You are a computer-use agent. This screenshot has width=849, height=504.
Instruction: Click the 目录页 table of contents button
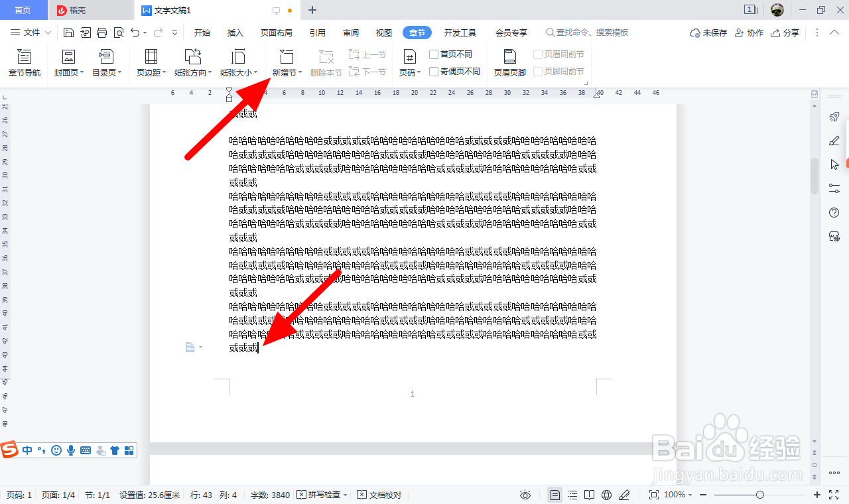(106, 64)
